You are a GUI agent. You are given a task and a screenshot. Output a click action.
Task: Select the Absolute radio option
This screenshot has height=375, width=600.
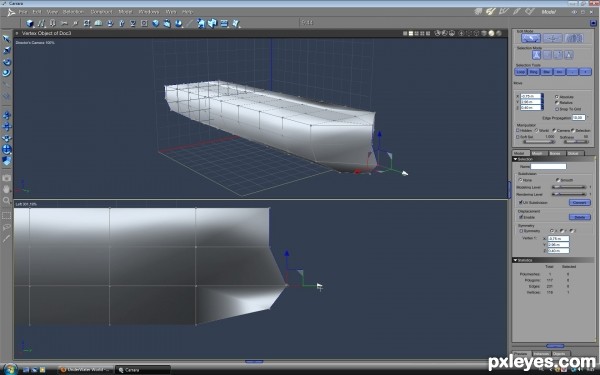click(x=557, y=97)
